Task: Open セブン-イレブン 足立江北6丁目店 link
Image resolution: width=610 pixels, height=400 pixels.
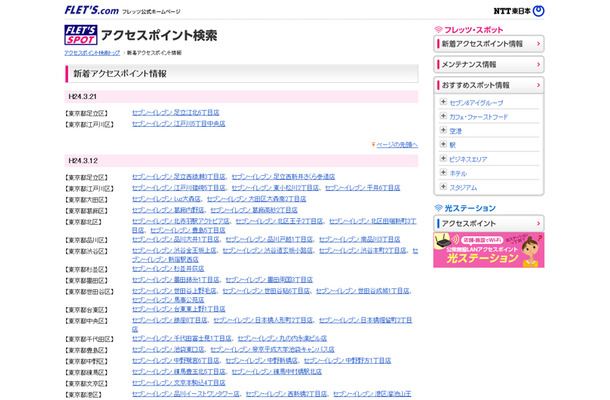Action: pyautogui.click(x=175, y=113)
